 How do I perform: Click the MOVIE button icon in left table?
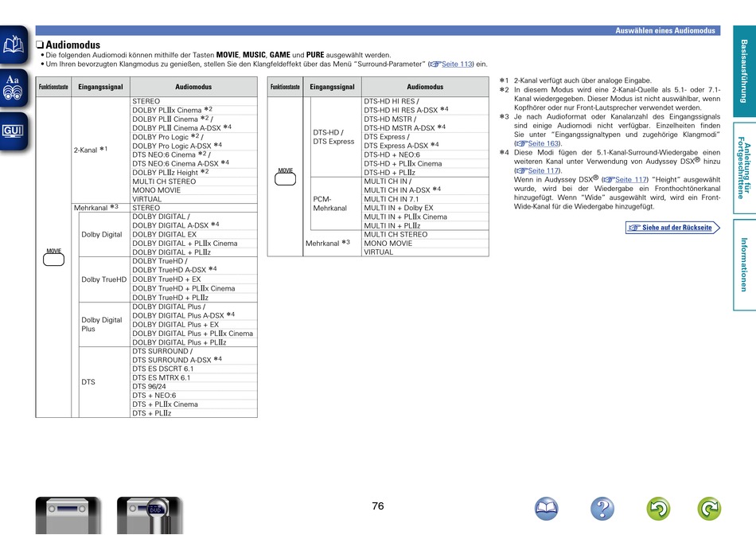[53, 259]
